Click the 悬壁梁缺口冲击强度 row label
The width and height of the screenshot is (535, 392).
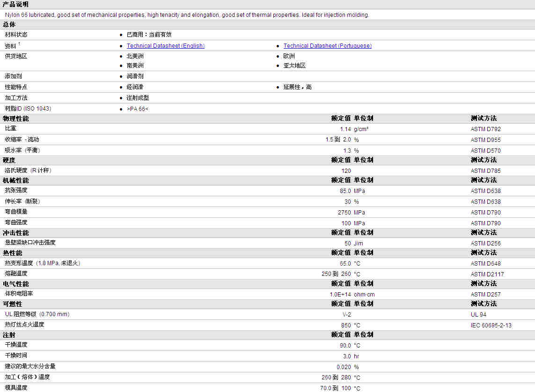[30, 243]
